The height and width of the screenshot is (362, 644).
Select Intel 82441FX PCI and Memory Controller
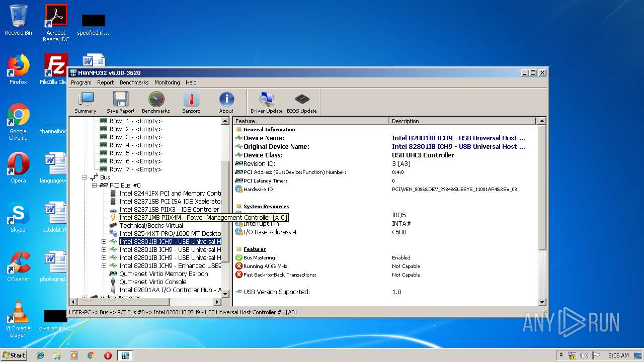coord(170,194)
